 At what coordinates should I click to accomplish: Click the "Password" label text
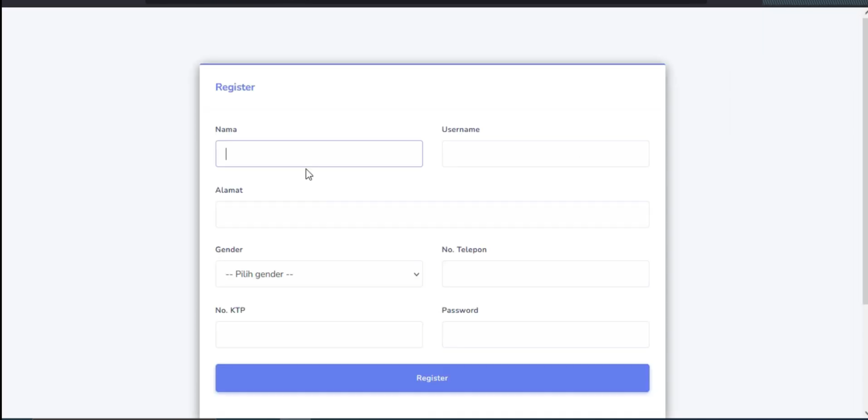pos(460,310)
